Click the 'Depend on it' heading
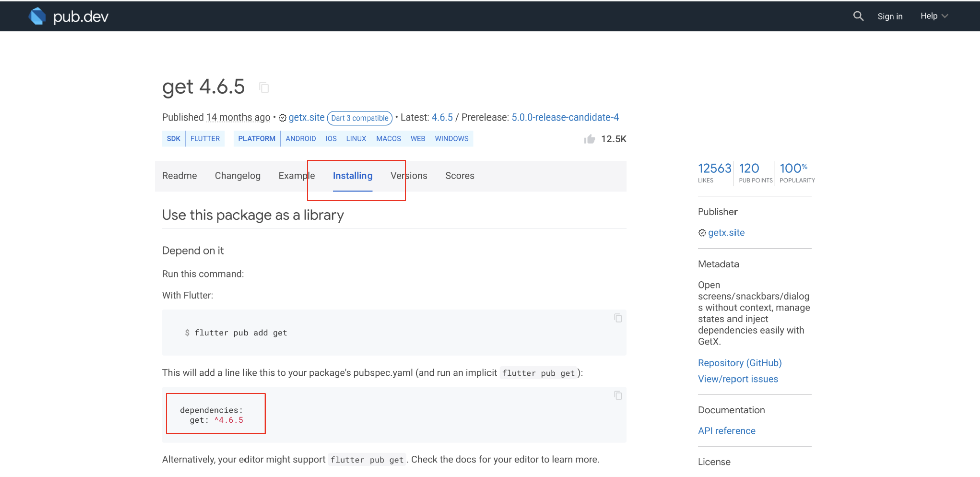 pos(193,251)
